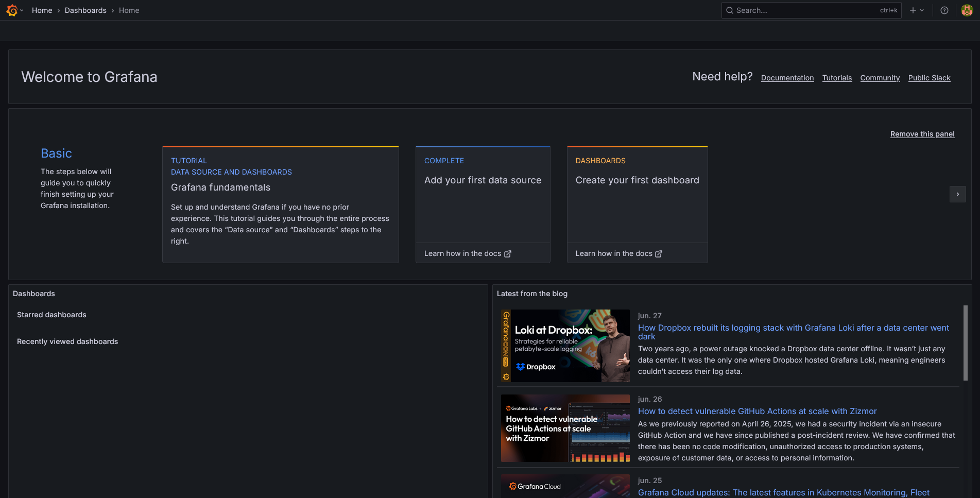Open the Public Slack link
980x498 pixels.
929,78
